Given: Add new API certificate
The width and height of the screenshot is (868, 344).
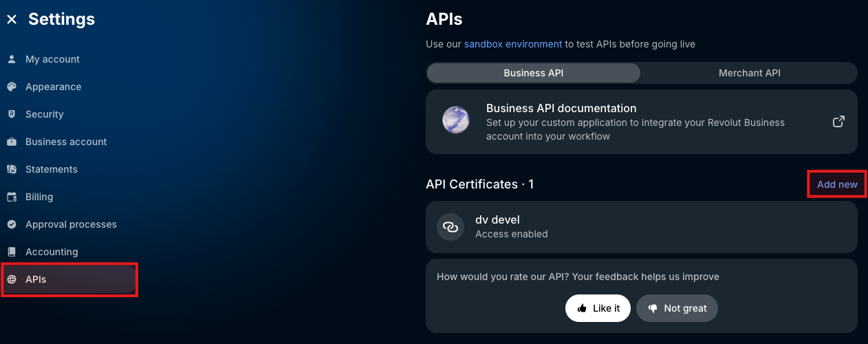Looking at the screenshot, I should coord(837,184).
